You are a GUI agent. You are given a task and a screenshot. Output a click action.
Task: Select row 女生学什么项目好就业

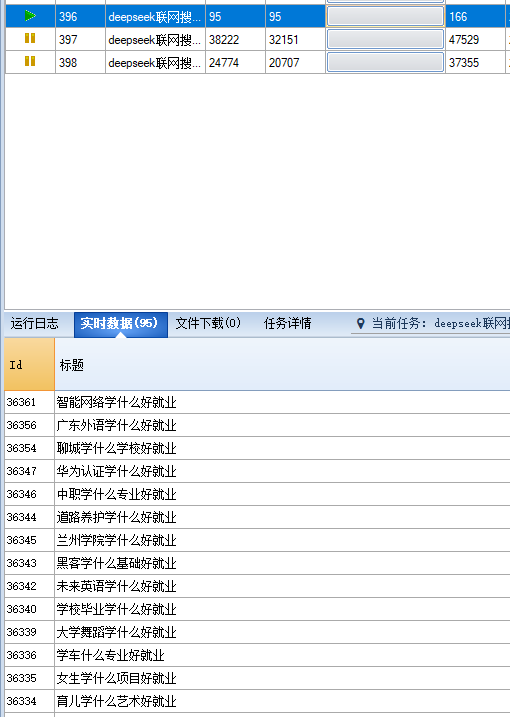[257, 678]
